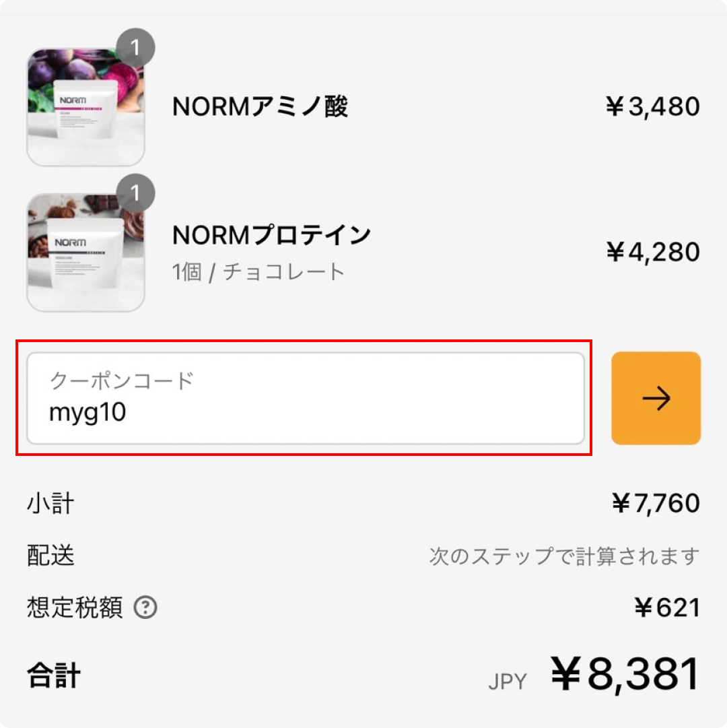Click the 1個 / チョコレート variant text

[x=258, y=271]
